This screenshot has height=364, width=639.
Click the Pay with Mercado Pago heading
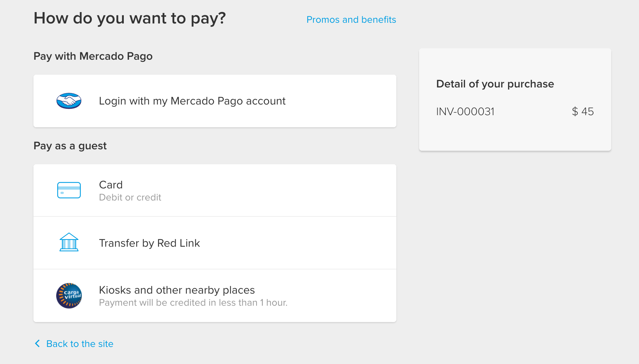93,56
